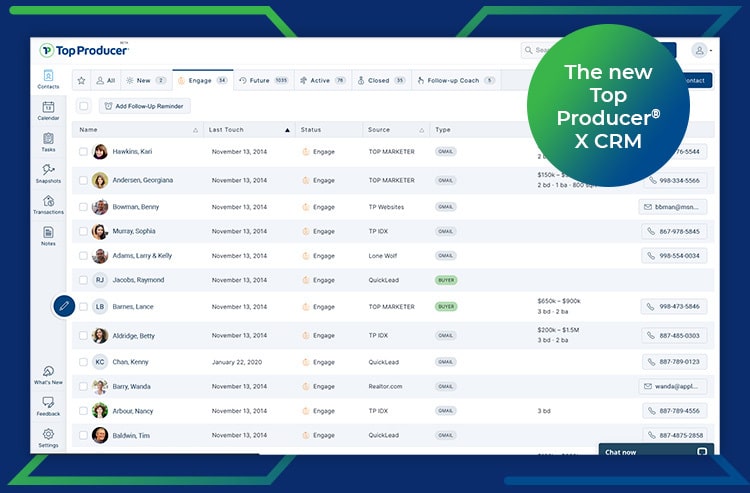The width and height of the screenshot is (750, 493).
Task: Click BUYER type badge for Jacobs, Raymond
Action: tap(446, 280)
